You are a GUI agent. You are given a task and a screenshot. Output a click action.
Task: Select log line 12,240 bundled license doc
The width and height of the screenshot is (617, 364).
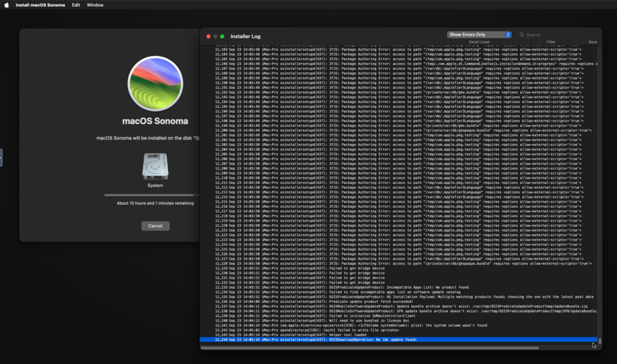(398, 321)
